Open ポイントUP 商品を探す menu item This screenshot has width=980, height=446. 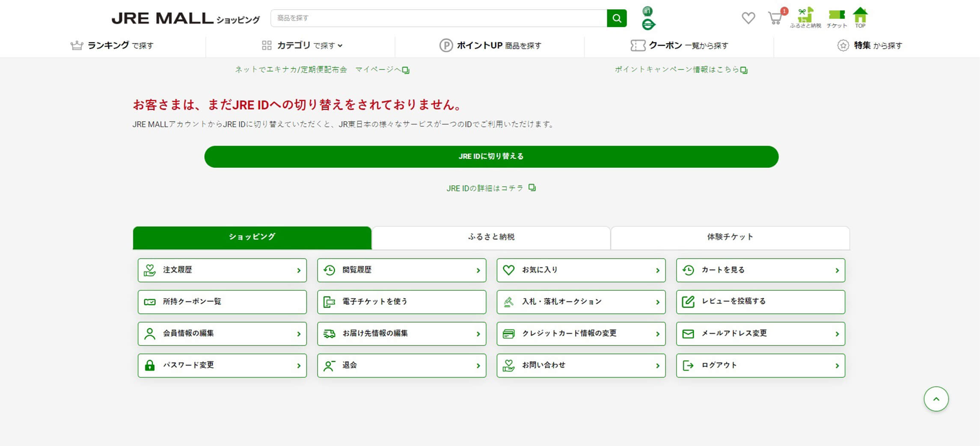coord(490,45)
